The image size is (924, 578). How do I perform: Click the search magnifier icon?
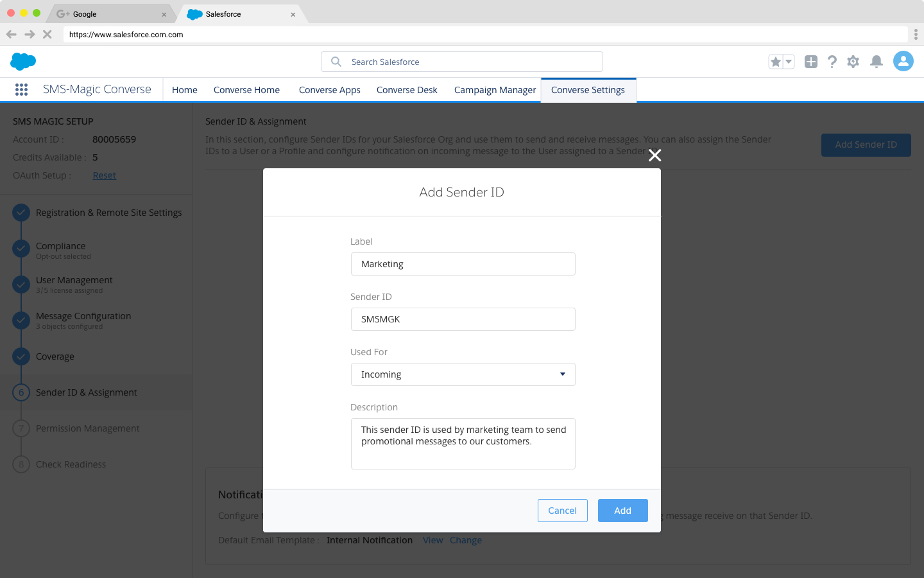coord(336,62)
